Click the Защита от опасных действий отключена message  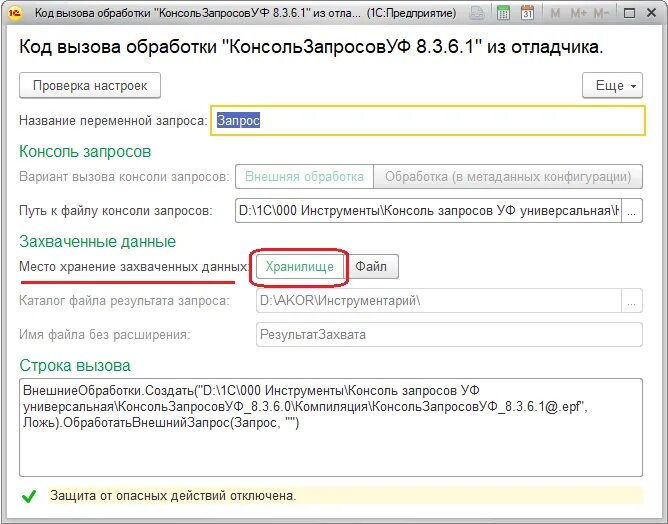(173, 496)
